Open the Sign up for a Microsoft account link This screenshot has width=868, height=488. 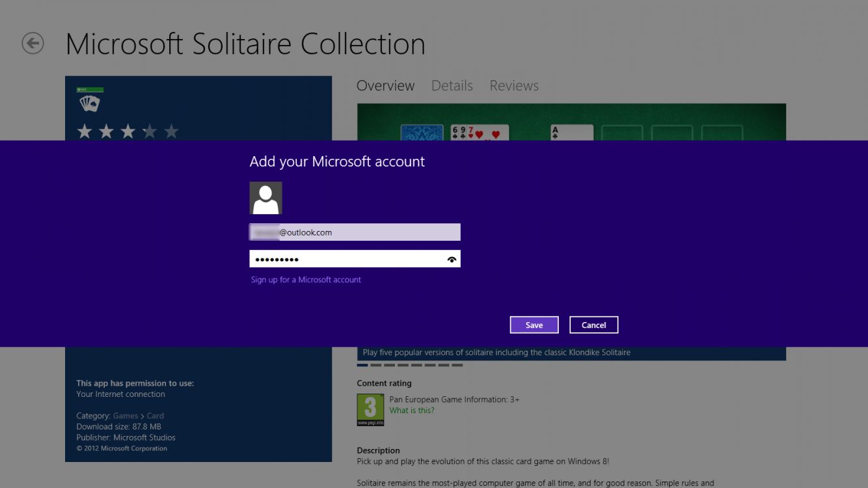click(x=306, y=279)
